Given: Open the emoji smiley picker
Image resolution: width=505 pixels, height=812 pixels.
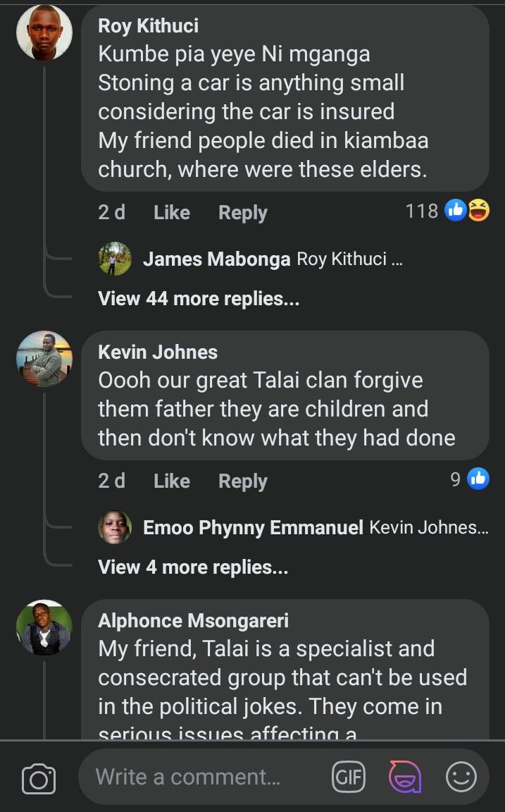Looking at the screenshot, I should pos(461,777).
